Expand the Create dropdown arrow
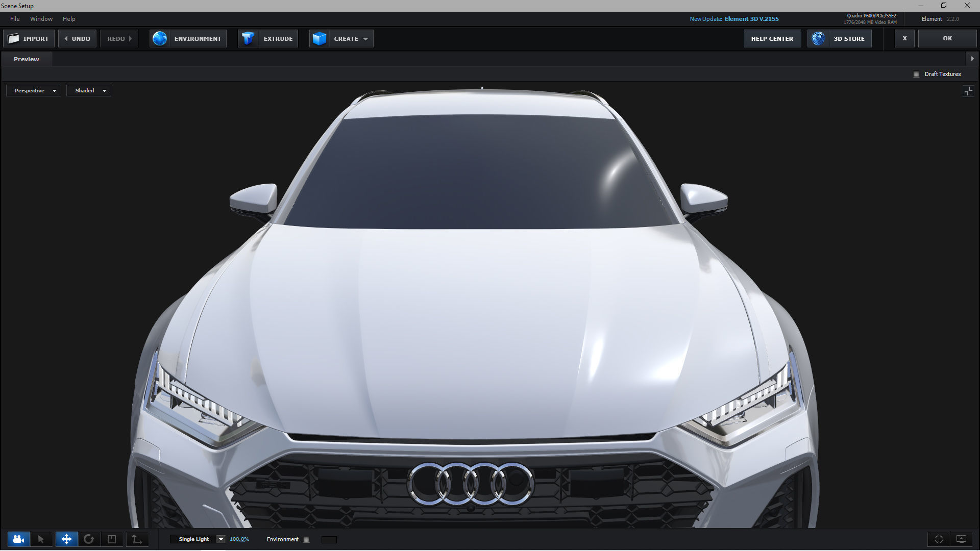 365,39
